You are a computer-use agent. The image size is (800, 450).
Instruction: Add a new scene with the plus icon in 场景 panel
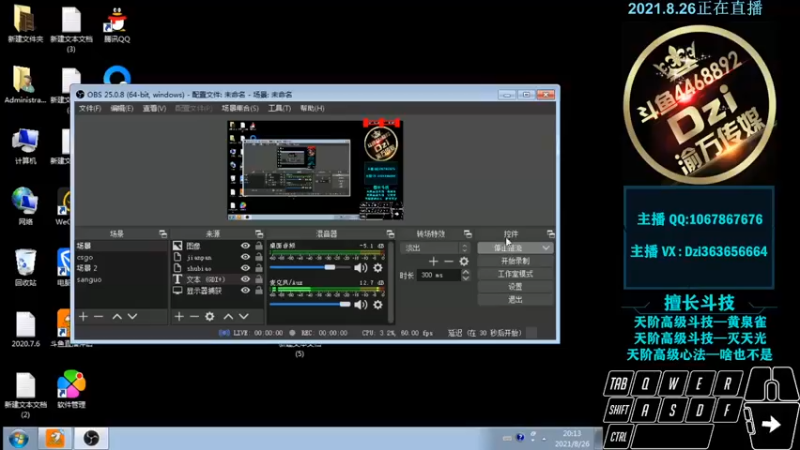(x=83, y=316)
